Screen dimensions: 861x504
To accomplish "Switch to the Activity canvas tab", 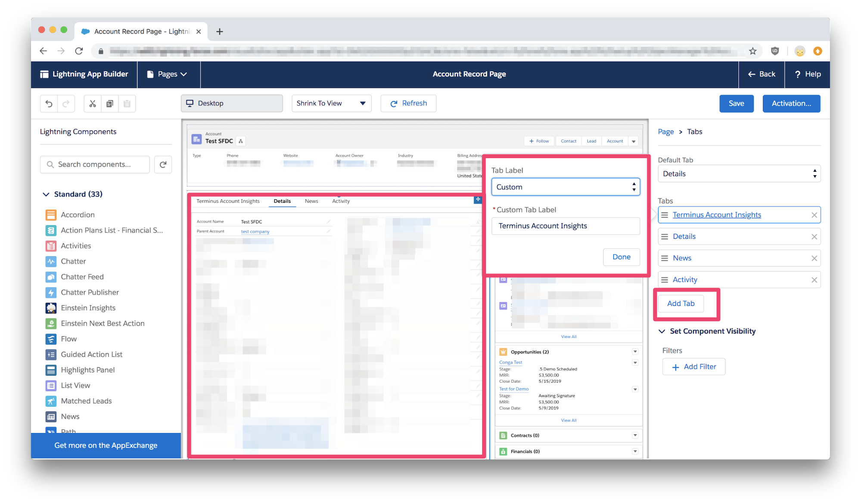I will point(341,201).
